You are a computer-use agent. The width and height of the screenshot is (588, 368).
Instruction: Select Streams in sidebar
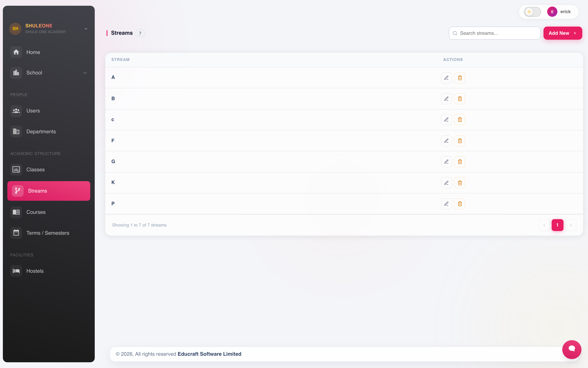49,191
